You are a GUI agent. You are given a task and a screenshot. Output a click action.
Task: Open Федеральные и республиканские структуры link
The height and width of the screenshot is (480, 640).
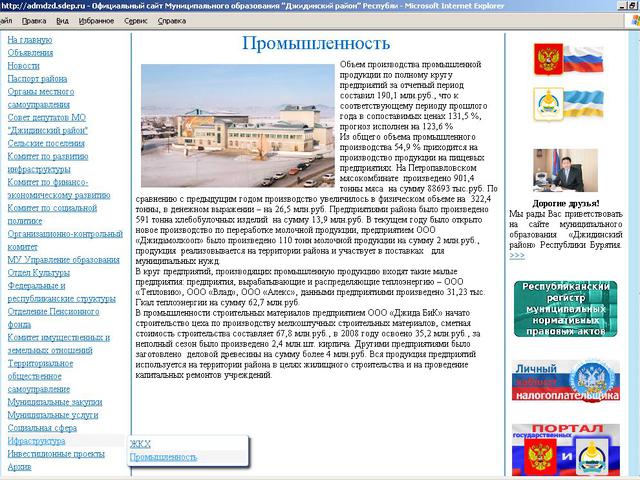[62, 292]
